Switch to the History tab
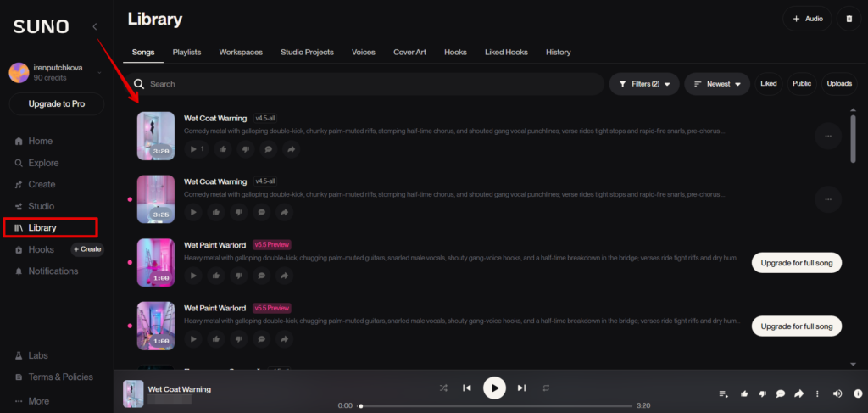The image size is (868, 413). coord(558,52)
